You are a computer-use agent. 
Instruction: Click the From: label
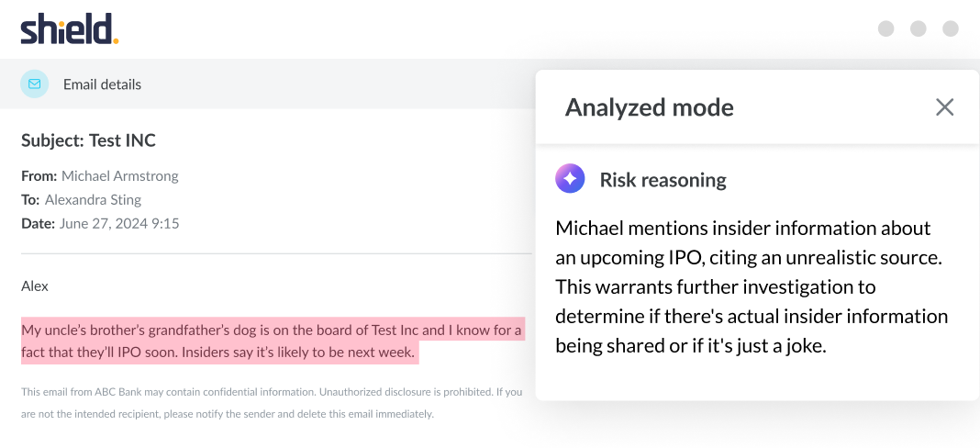tap(39, 175)
